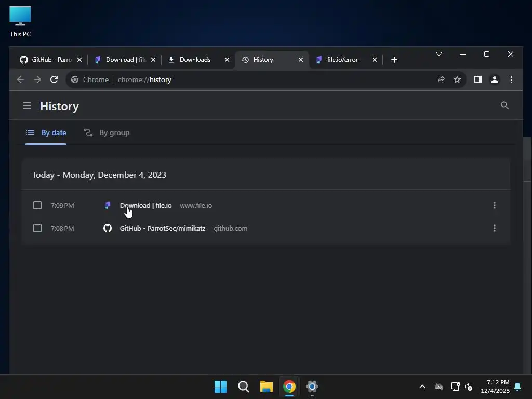Click the muted volume tray icon
Image resolution: width=532 pixels, height=399 pixels.
tap(469, 387)
